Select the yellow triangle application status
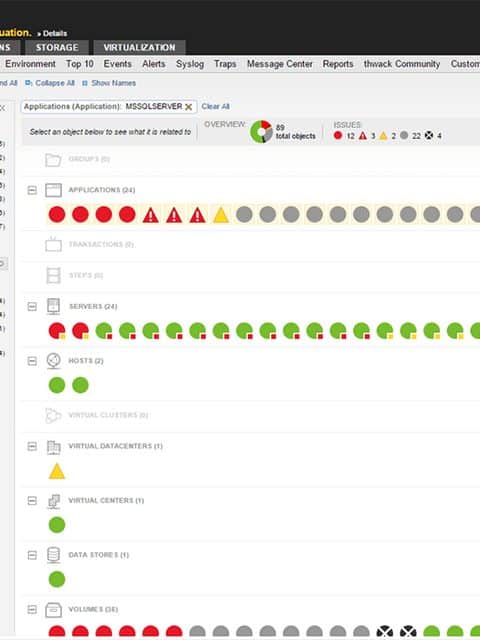 pos(221,215)
